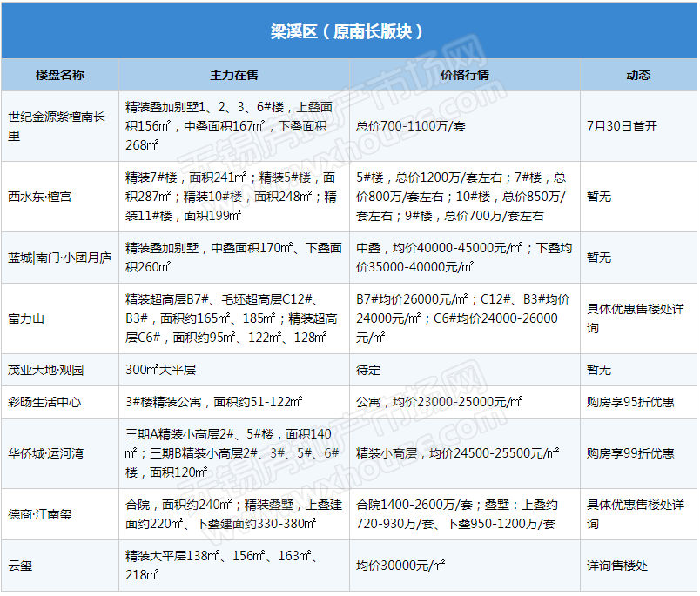700x596 pixels.
Task: Click the 华侨城·运河湾 property name
Action: pos(46,453)
